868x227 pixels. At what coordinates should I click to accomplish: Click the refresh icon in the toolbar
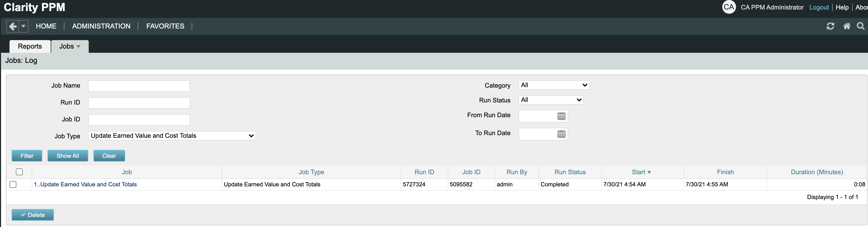click(x=830, y=26)
